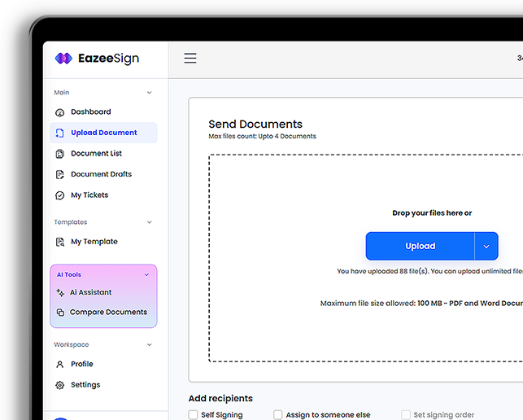
Task: Enable the Self Signing checkbox
Action: pyautogui.click(x=193, y=414)
